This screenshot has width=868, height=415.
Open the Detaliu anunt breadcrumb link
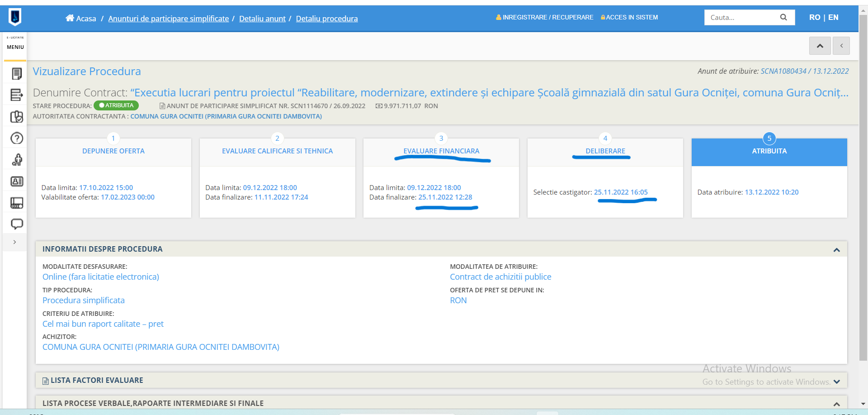[x=262, y=19]
